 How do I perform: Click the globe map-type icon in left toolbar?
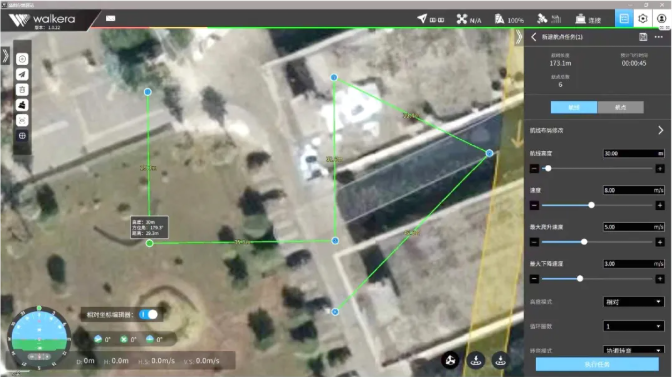[x=22, y=136]
